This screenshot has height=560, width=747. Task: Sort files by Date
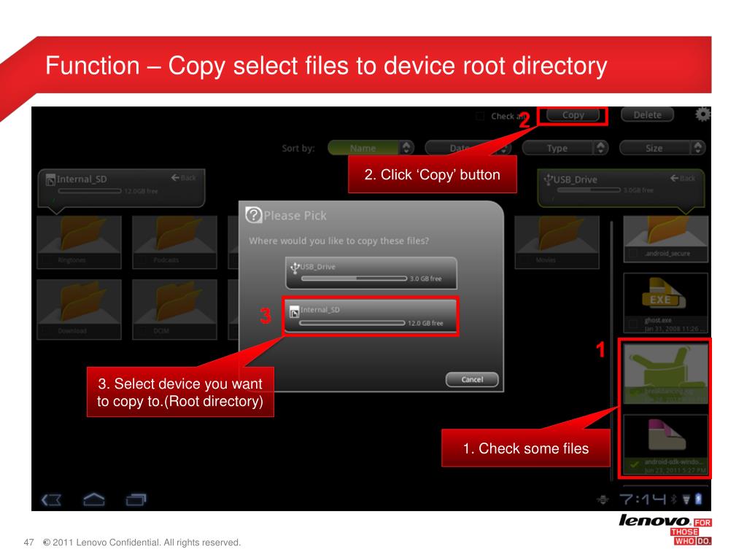(x=461, y=147)
